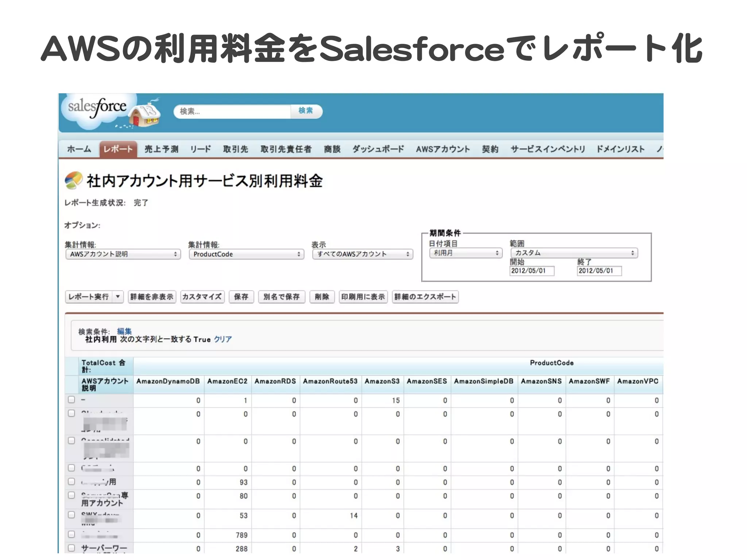This screenshot has width=747, height=560.
Task: Click the 検索 search button
Action: tap(306, 111)
